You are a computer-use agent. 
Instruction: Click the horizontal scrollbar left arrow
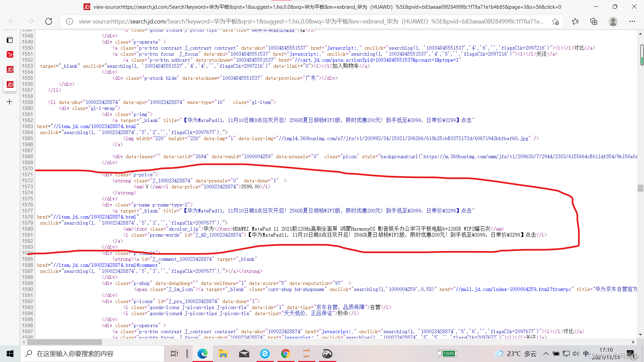[23, 342]
